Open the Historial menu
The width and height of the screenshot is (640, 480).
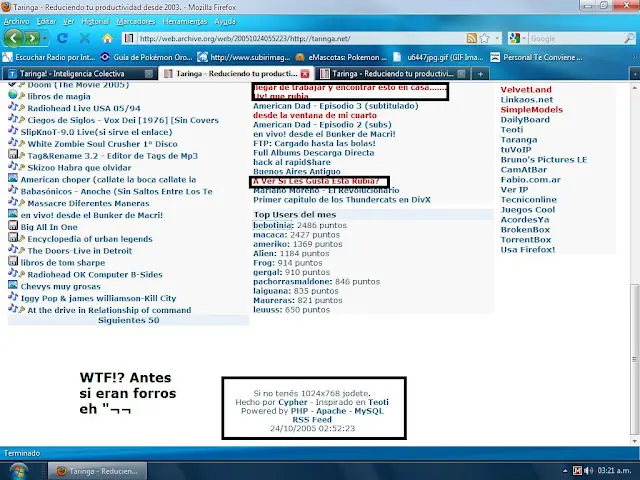point(95,21)
